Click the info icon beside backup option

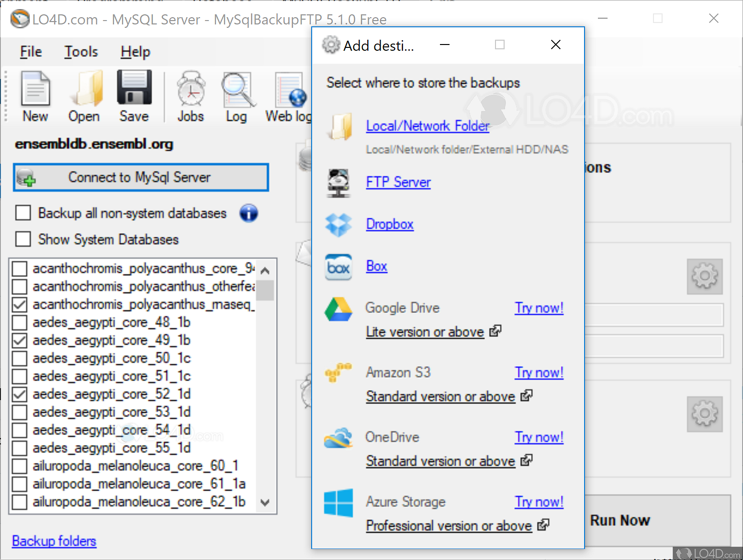click(248, 213)
